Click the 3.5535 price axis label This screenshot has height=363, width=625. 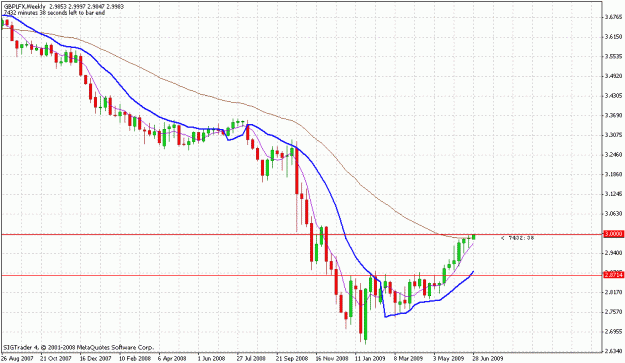[613, 57]
